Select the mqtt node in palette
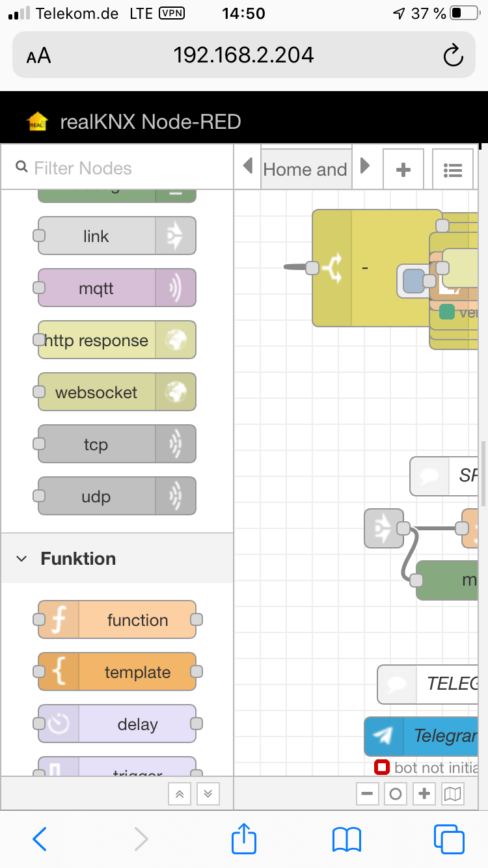Viewport: 488px width, 868px height. tap(117, 288)
